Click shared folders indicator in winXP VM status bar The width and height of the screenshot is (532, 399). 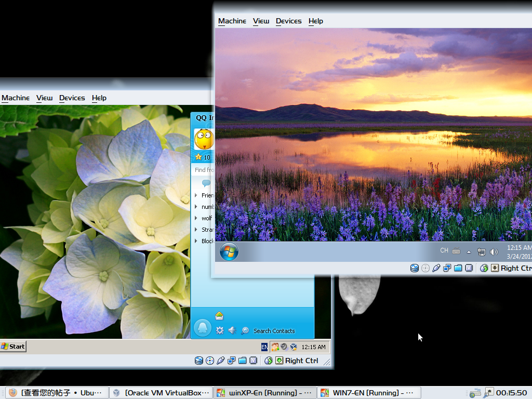tap(243, 361)
